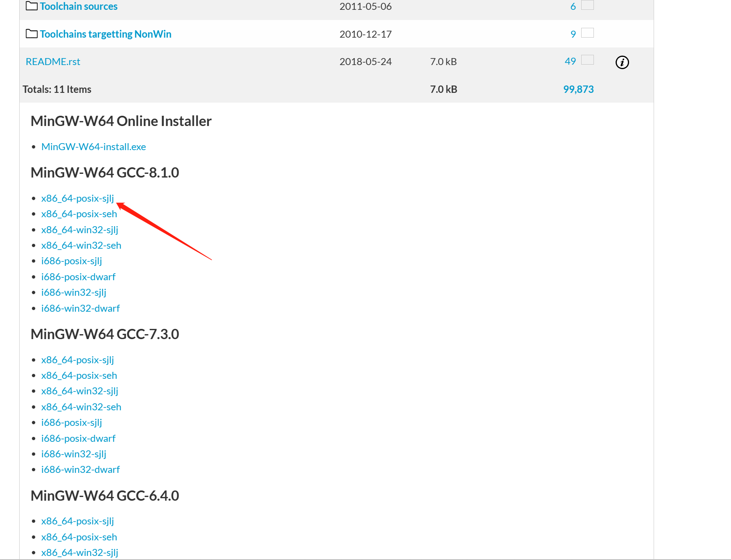This screenshot has width=731, height=560.
Task: Download GCC-7.3.0 x86_64-posix-seh
Action: click(x=79, y=376)
